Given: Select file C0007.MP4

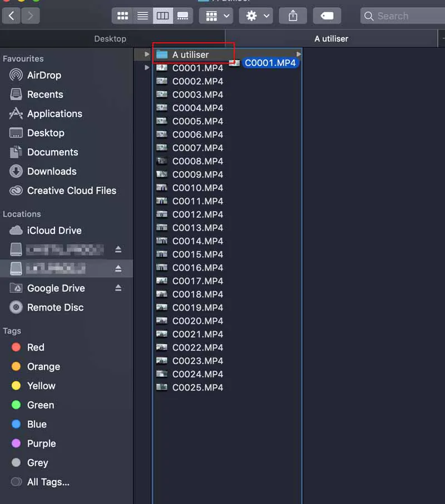Looking at the screenshot, I should [197, 148].
